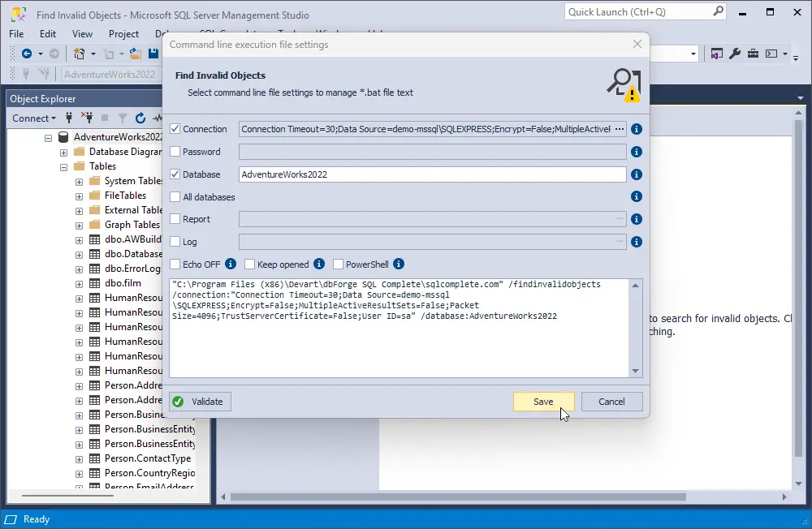This screenshot has height=529, width=812.
Task: Uncheck the Connection checkbox
Action: point(175,129)
